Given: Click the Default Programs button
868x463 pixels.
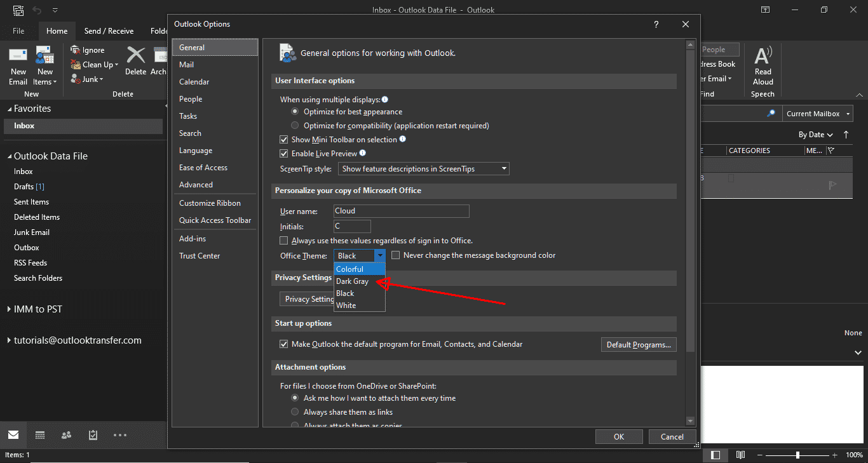Looking at the screenshot, I should pos(639,345).
